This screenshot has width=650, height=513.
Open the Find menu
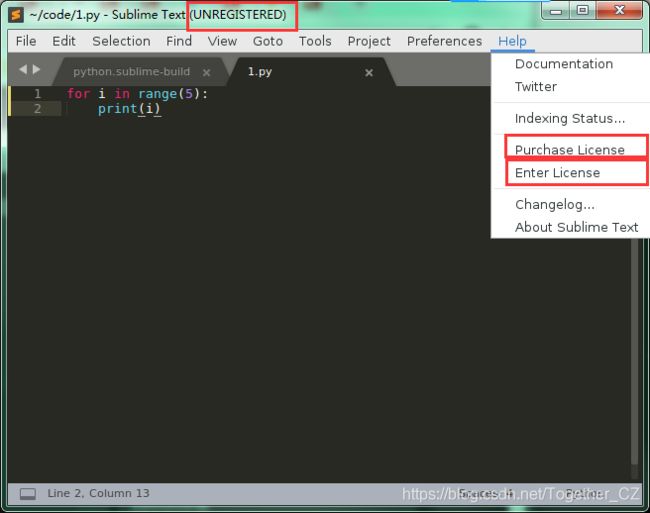click(x=179, y=41)
